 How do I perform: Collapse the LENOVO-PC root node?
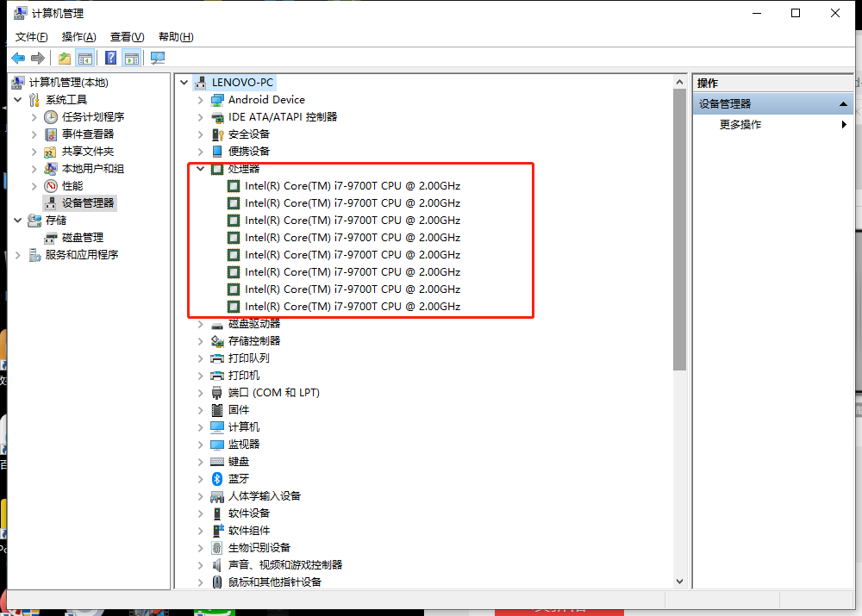click(x=184, y=83)
